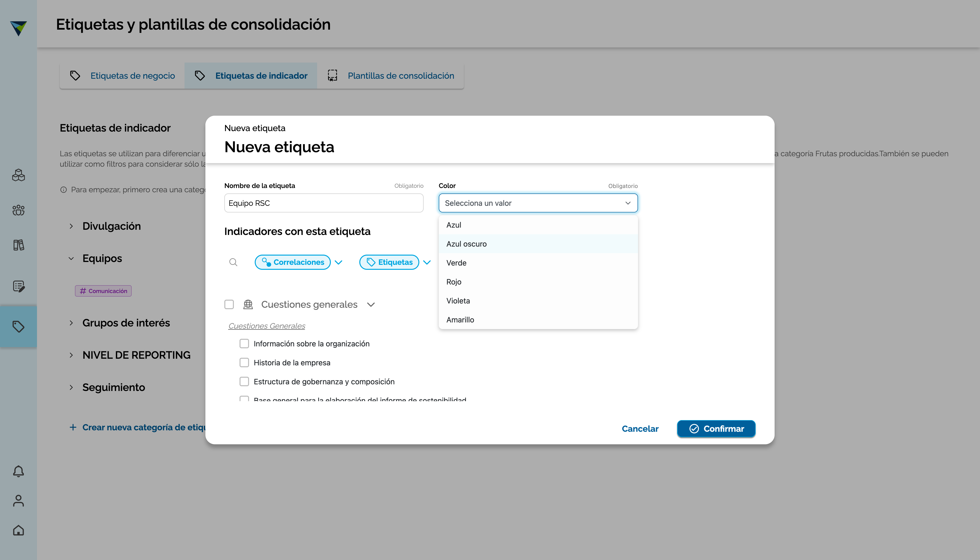Open the books library sidebar icon
The image size is (980, 560).
click(18, 245)
